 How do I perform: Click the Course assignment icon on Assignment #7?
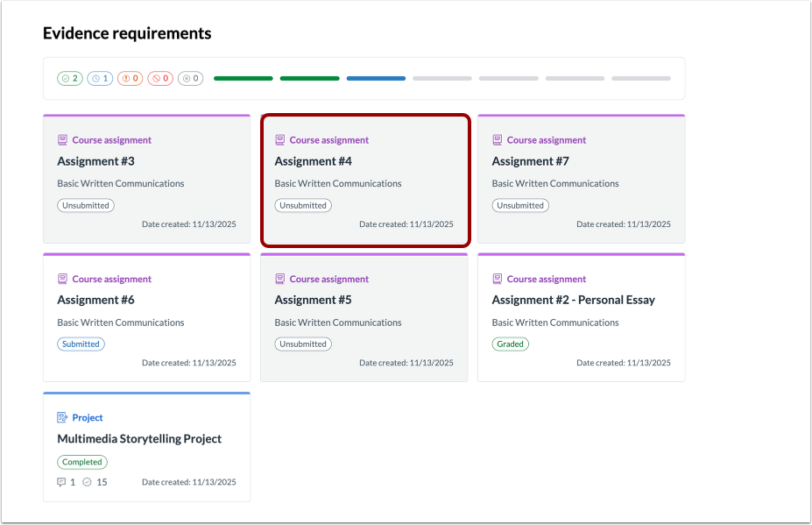click(x=498, y=139)
